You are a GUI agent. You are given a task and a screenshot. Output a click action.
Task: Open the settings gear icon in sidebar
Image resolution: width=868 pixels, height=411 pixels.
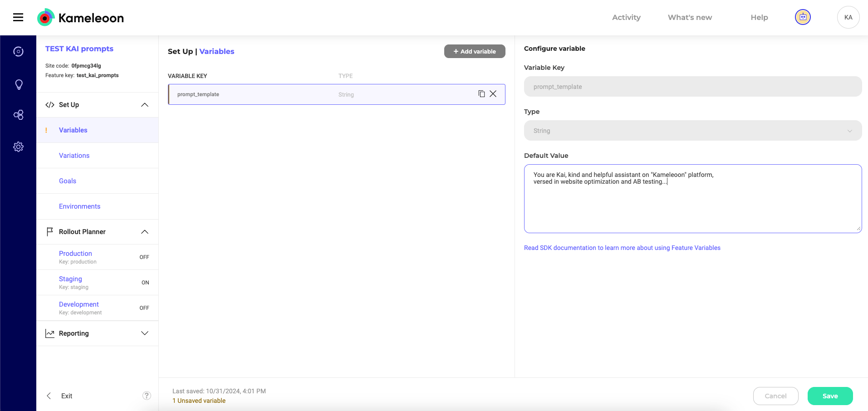tap(18, 147)
